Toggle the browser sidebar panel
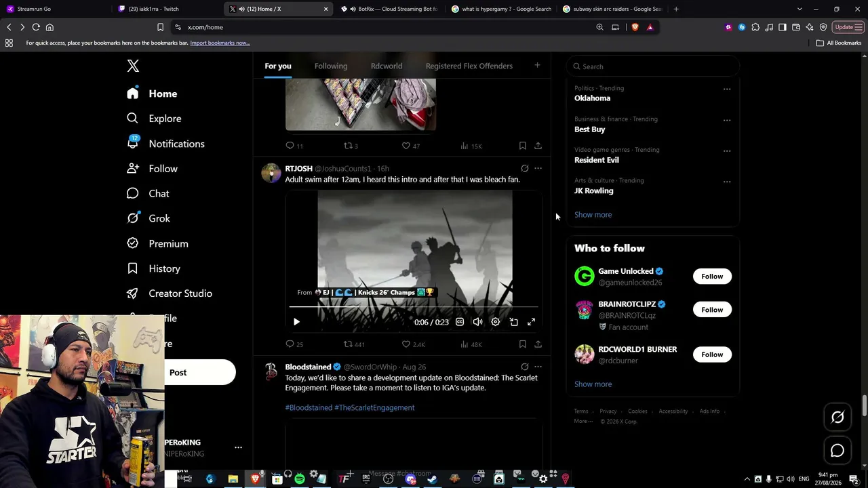Image resolution: width=868 pixels, height=488 pixels. coord(783,27)
